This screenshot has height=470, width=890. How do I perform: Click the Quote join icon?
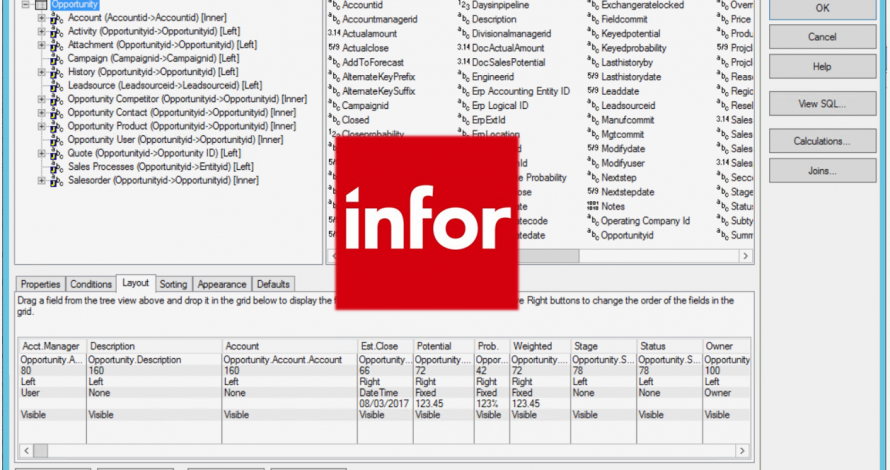pos(56,154)
